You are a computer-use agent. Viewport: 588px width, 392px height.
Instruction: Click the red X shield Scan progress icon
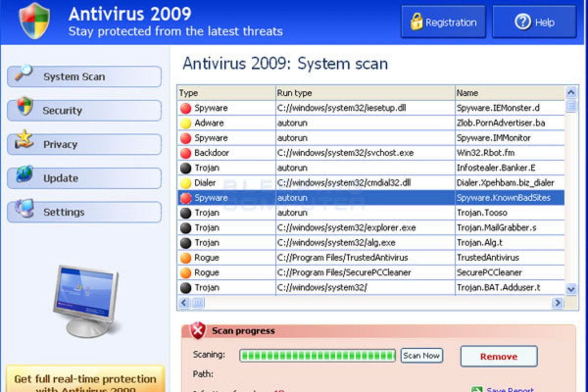pos(198,330)
